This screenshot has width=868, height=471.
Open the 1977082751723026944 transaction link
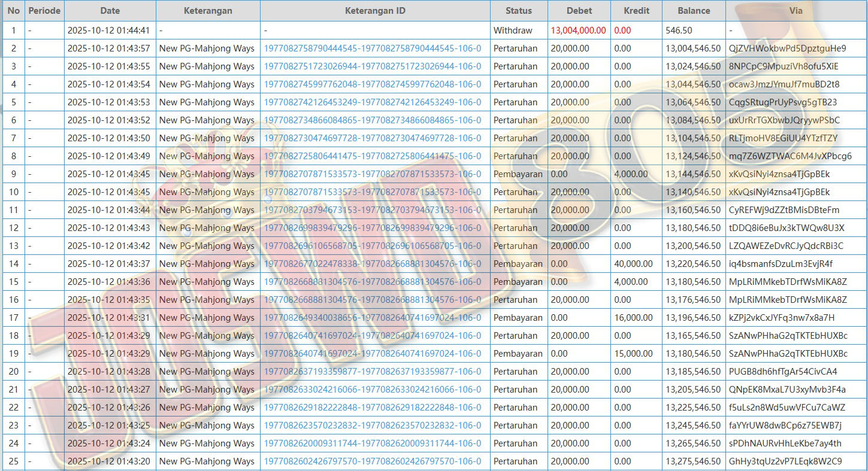tap(372, 66)
